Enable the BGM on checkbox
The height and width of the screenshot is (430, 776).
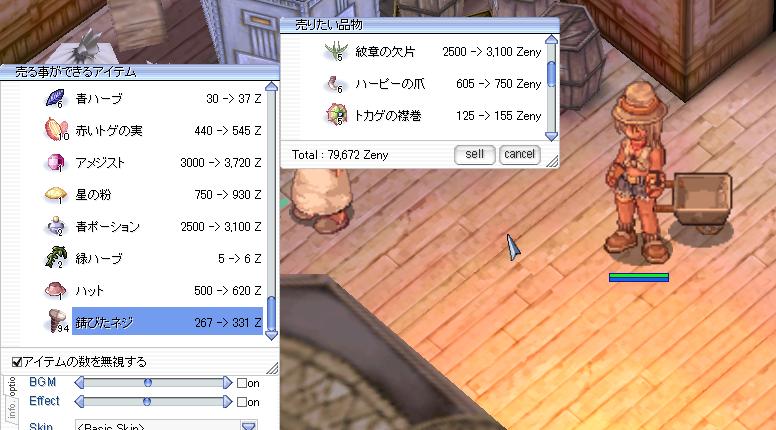pyautogui.click(x=242, y=383)
